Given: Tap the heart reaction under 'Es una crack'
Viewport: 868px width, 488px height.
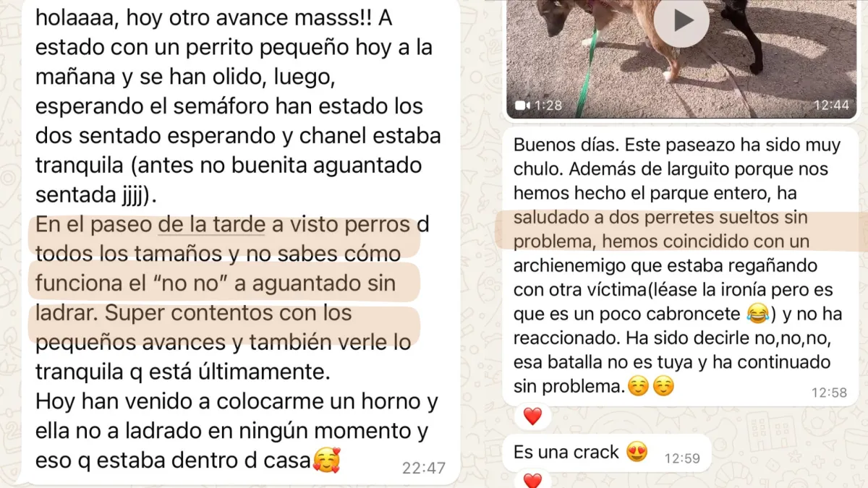Looking at the screenshot, I should pyautogui.click(x=532, y=481).
